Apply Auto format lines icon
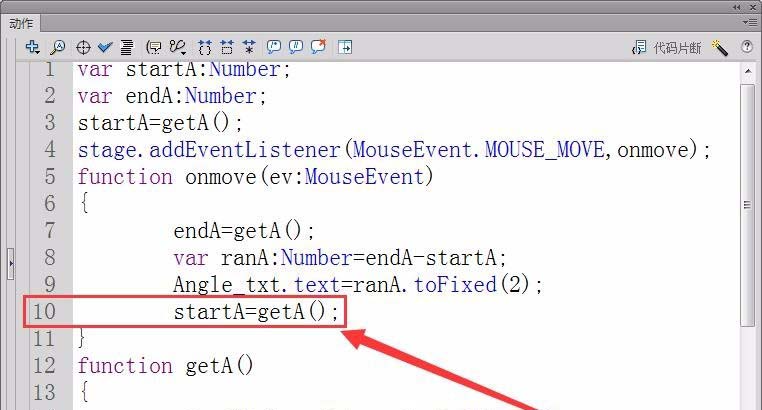The image size is (762, 410). point(127,47)
